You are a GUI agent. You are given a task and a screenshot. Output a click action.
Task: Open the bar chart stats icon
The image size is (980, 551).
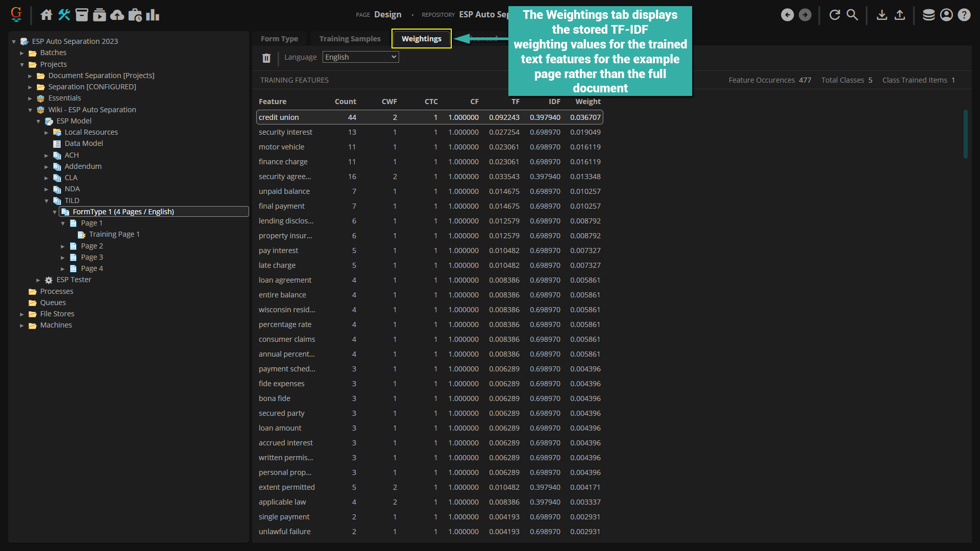pyautogui.click(x=153, y=15)
